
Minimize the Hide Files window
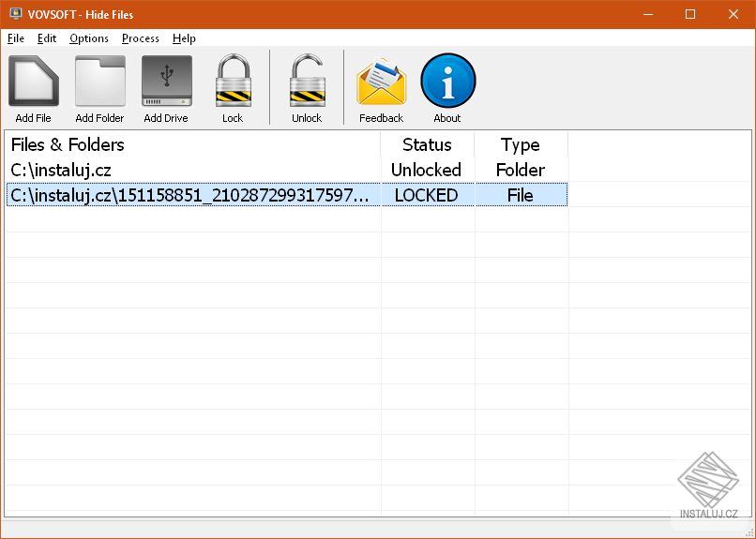[x=648, y=14]
